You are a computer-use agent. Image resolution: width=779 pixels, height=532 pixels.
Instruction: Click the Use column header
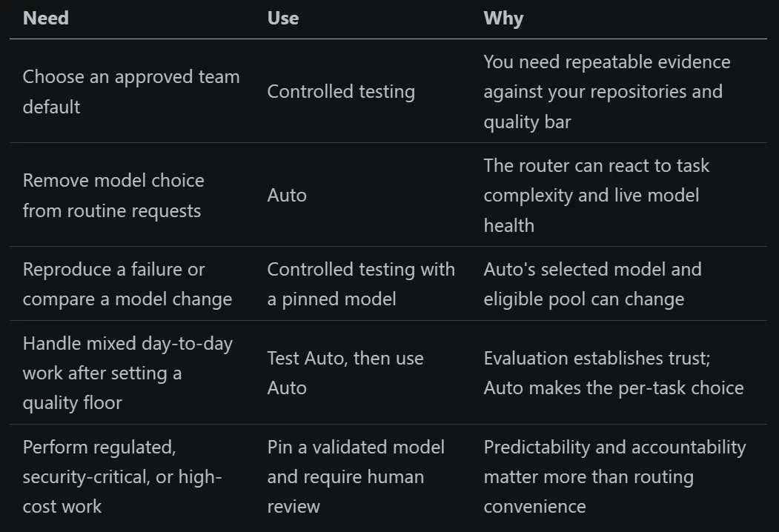coord(282,19)
